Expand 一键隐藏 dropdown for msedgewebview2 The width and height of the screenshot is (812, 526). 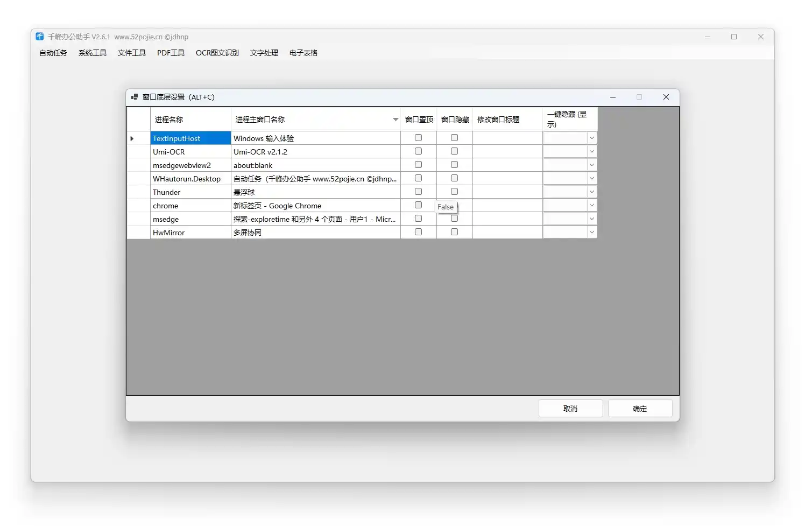tap(591, 165)
